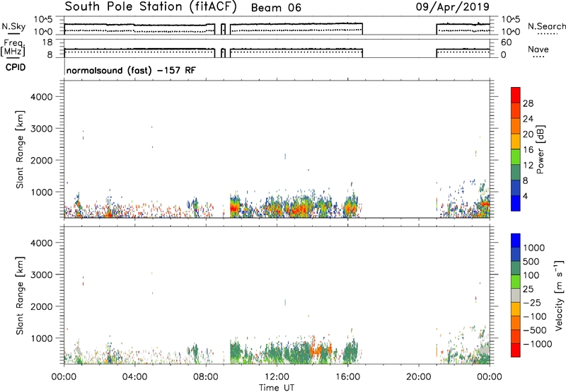Click the 'Freq. [MHz]' label
This screenshot has width=566, height=392.
[x=13, y=47]
